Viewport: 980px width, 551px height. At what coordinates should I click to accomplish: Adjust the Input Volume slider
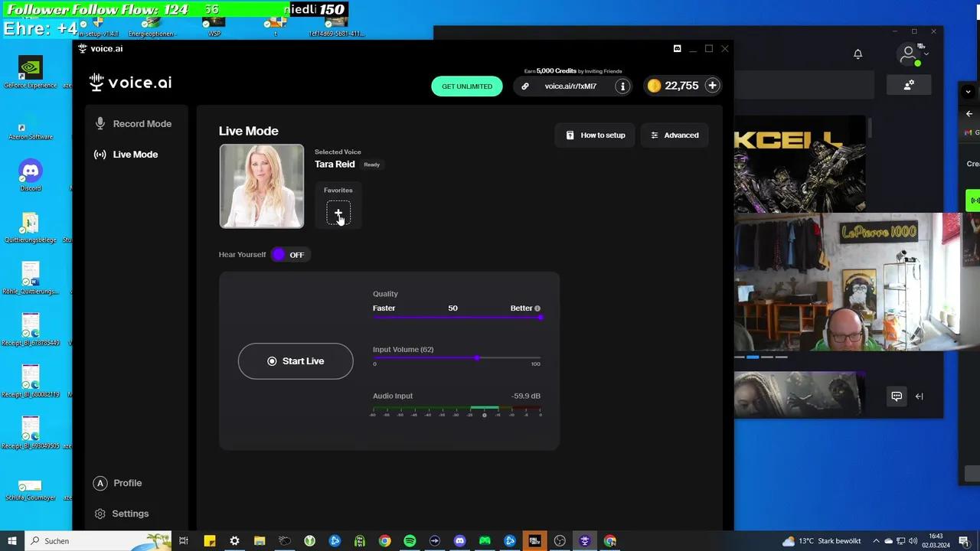pos(457,357)
